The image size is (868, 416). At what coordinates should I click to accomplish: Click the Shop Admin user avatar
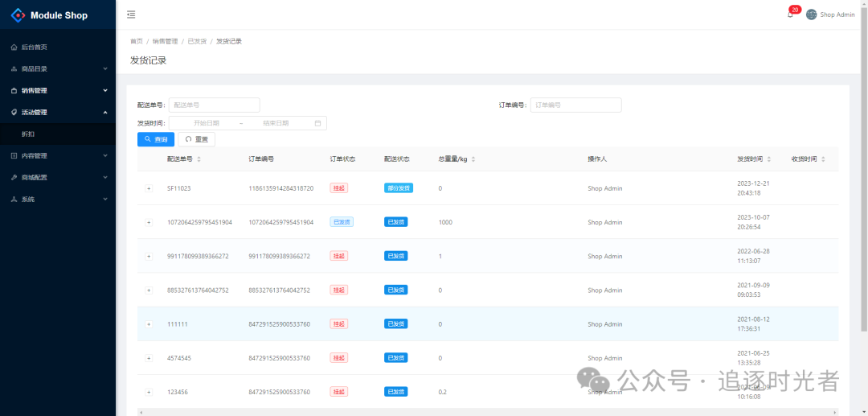click(811, 14)
